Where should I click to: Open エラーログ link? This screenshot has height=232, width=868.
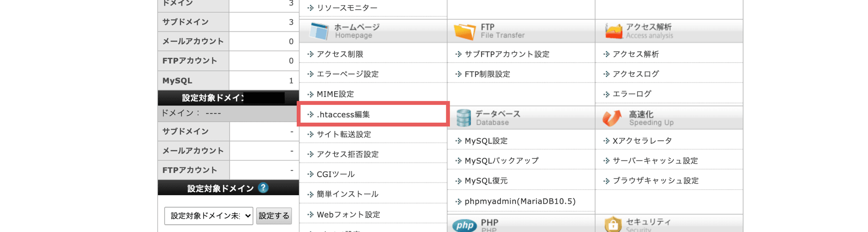click(x=632, y=94)
